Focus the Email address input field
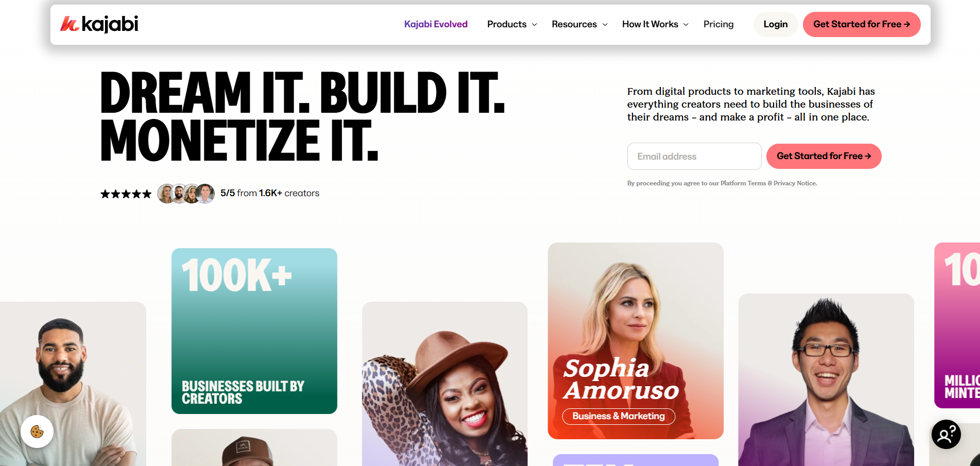980x466 pixels. click(694, 157)
